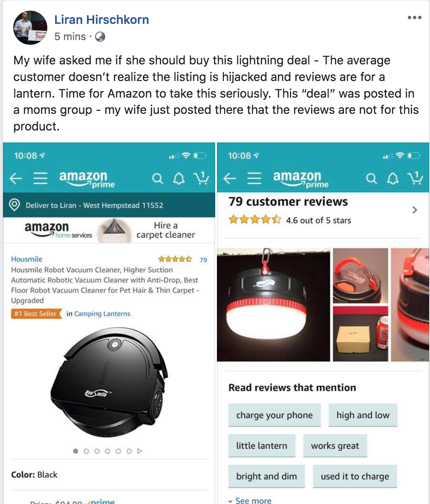Open the post options three-dot menu

pyautogui.click(x=414, y=17)
